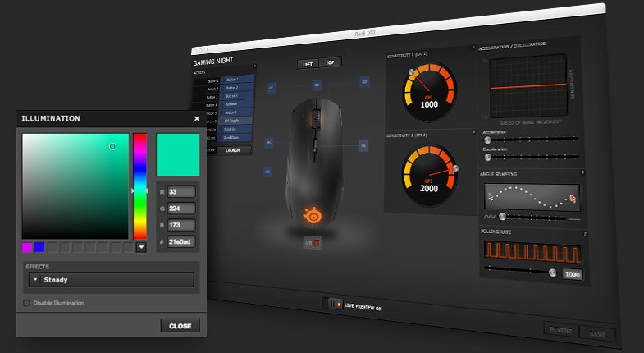Click the hex field showing 21e0ad
This screenshot has height=353, width=644.
(x=181, y=241)
